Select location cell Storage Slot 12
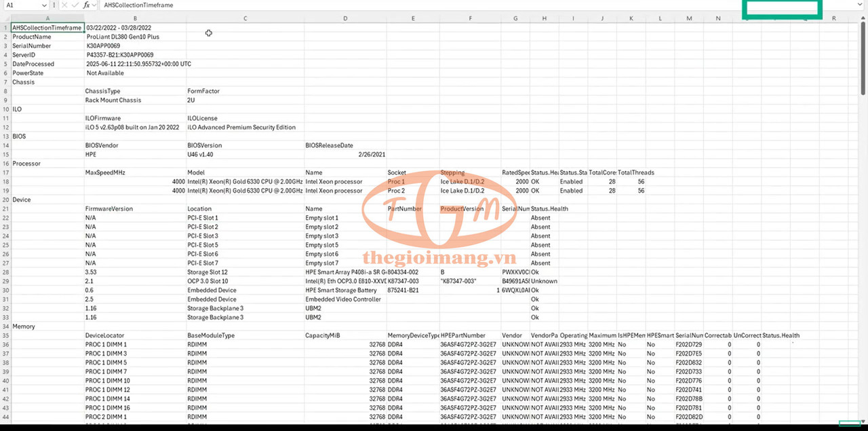 245,272
